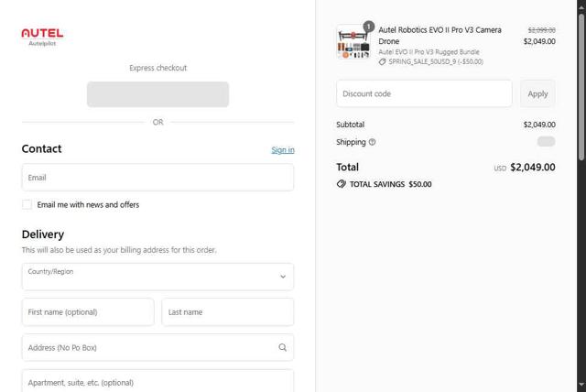Click the TOTAL SAVINGS $50.00 text
Screen dimensions: 586x392
pos(391,184)
